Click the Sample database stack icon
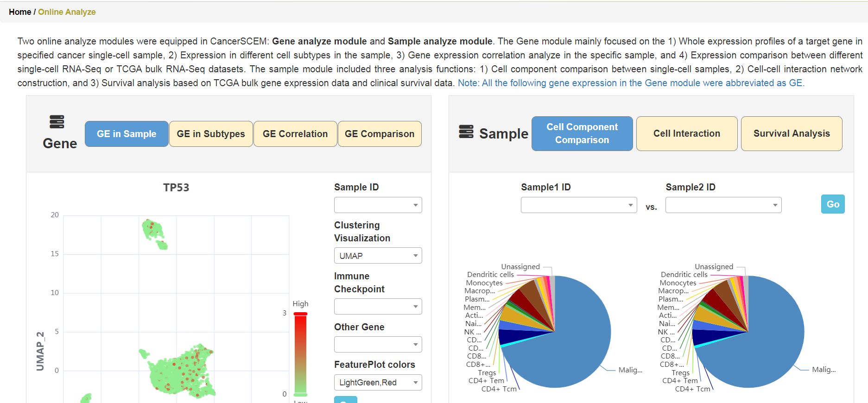Image resolution: width=868 pixels, height=403 pixels. 466,132
